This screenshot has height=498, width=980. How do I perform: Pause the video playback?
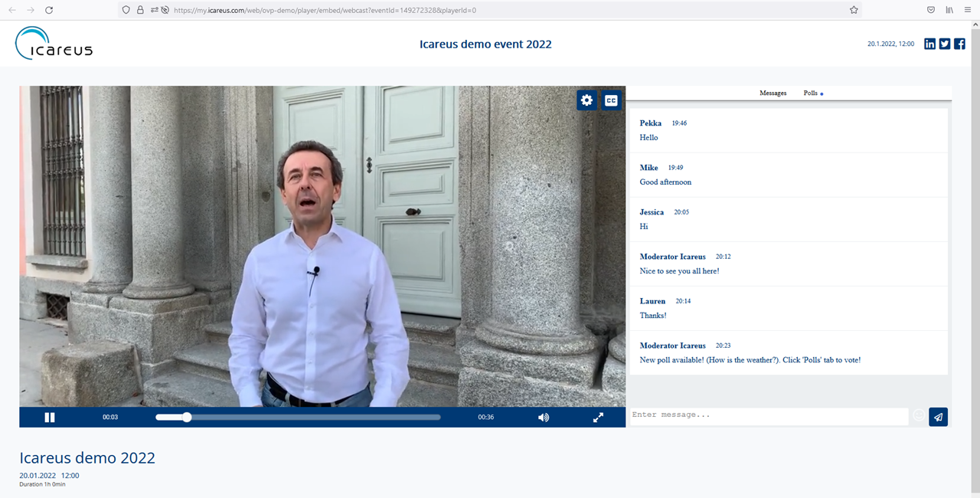[x=50, y=418]
